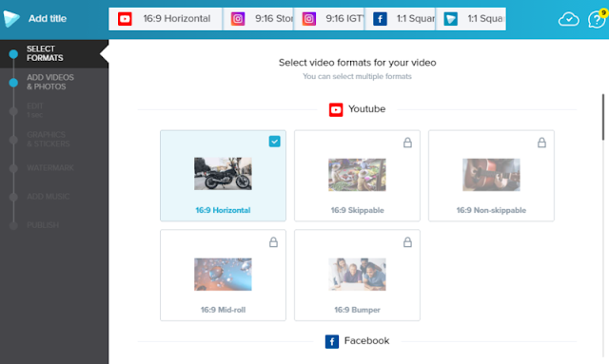Switch to the 9:16 IGTV Instagram tab
Screen dimensions: 609x364
(x=329, y=19)
